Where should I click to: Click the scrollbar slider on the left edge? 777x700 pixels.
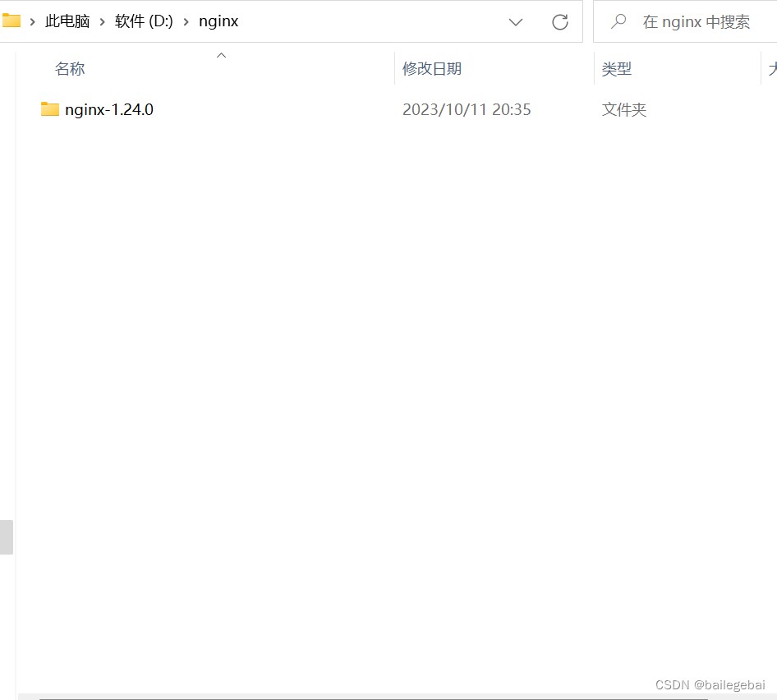pos(7,537)
